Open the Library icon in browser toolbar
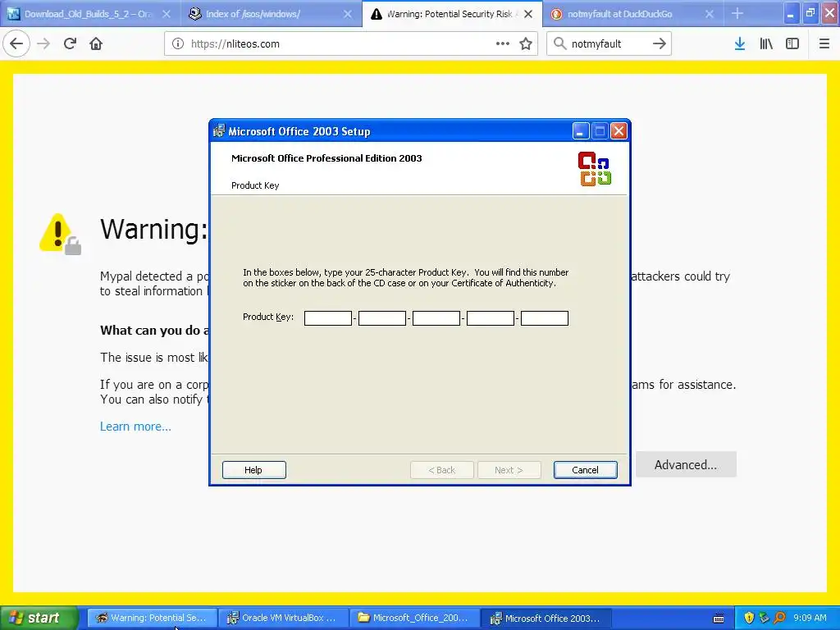 point(766,44)
